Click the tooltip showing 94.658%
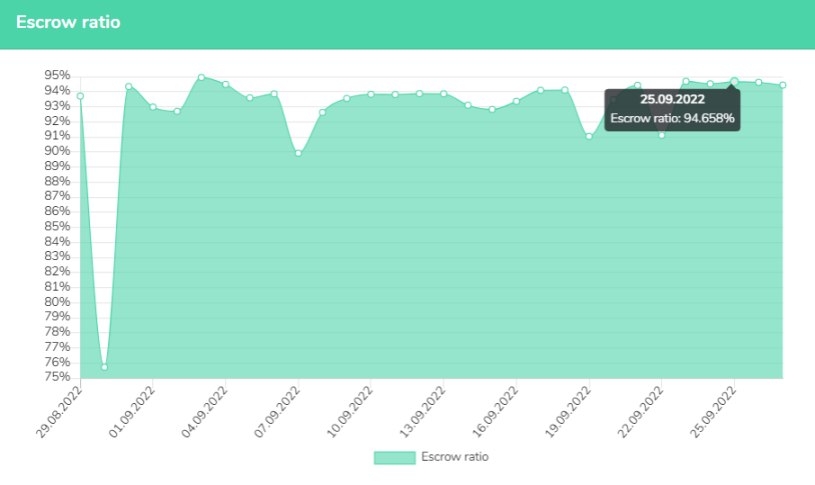This screenshot has width=815, height=485. click(x=672, y=109)
